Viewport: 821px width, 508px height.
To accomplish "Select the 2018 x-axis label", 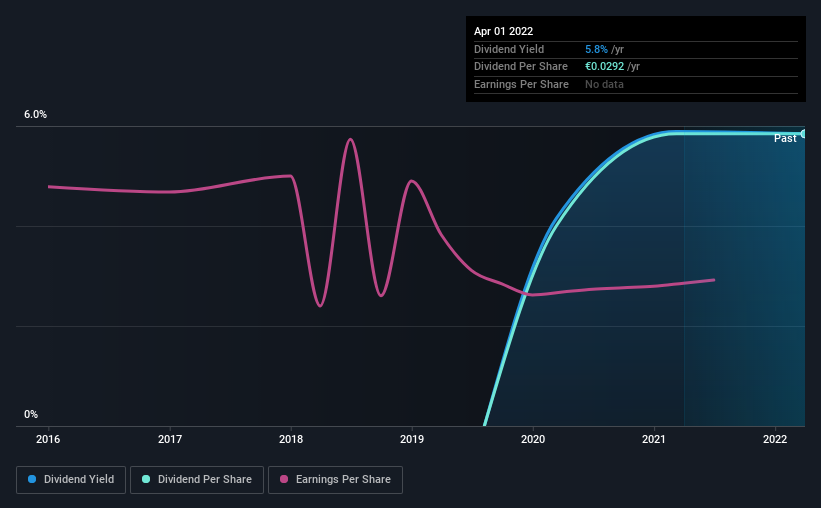I will tap(291, 439).
